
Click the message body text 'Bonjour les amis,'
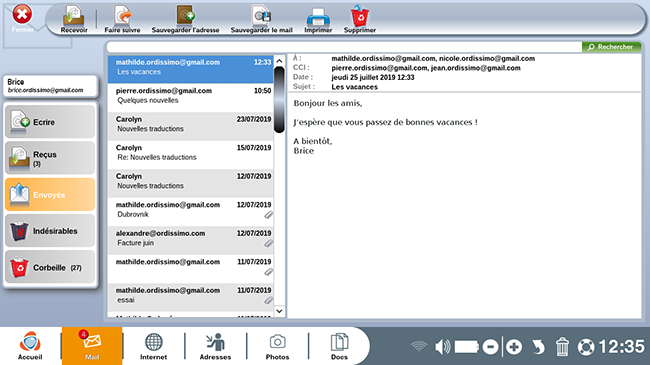tap(328, 103)
